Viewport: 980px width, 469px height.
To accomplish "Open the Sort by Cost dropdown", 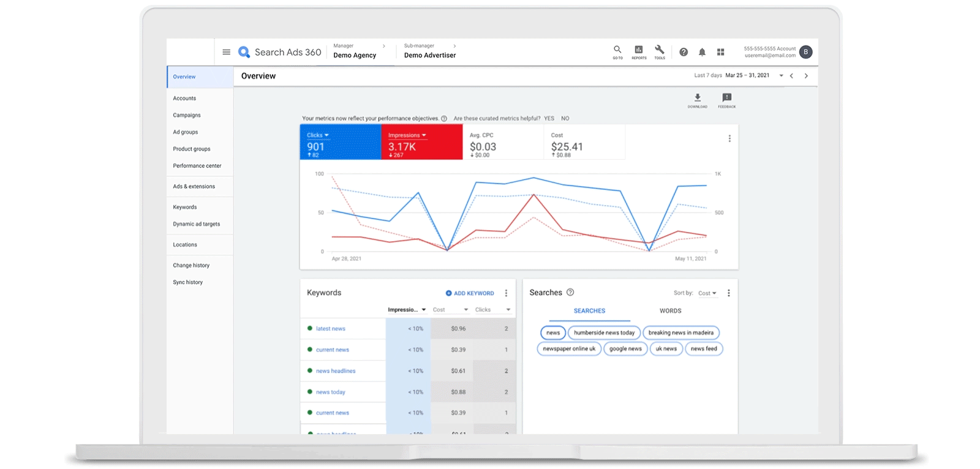I will [707, 293].
